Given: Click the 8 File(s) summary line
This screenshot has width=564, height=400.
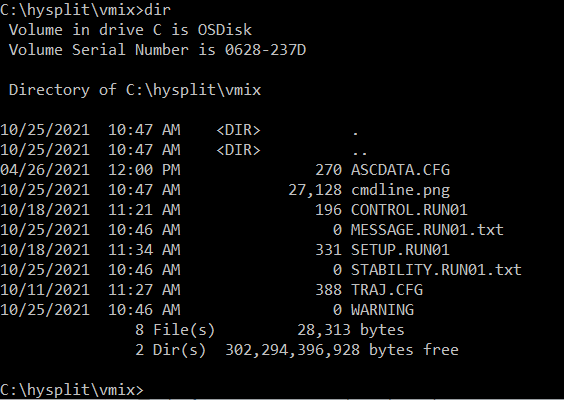Looking at the screenshot, I should (270, 330).
